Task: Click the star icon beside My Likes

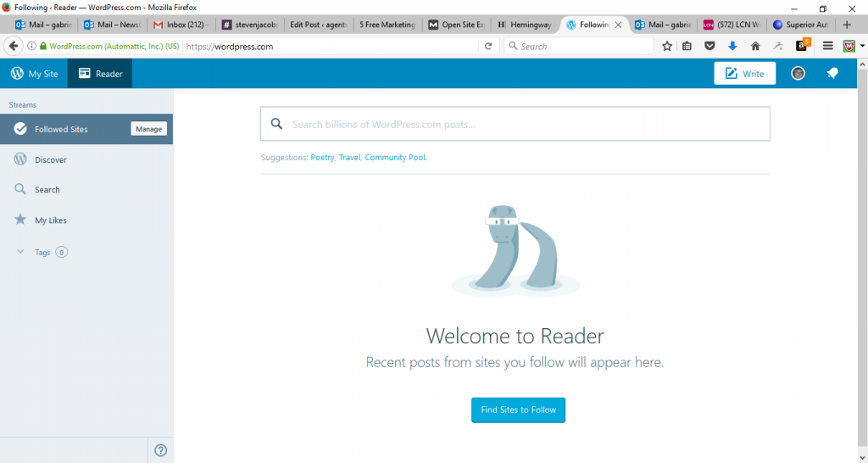Action: coord(20,220)
